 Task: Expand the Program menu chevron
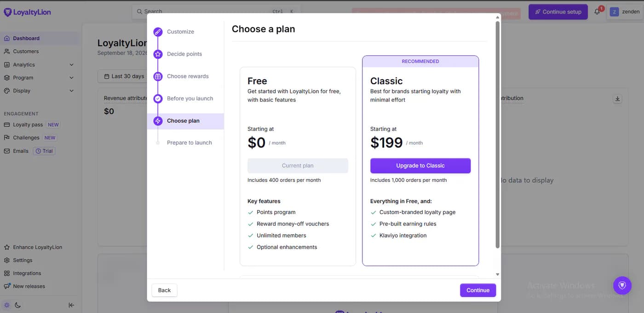71,78
